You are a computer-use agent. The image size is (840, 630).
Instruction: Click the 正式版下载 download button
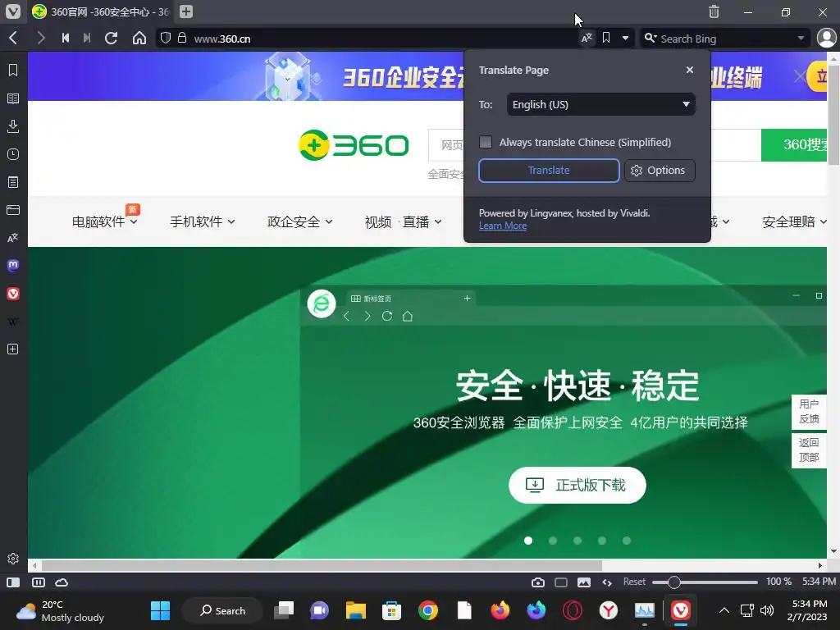[x=577, y=485]
